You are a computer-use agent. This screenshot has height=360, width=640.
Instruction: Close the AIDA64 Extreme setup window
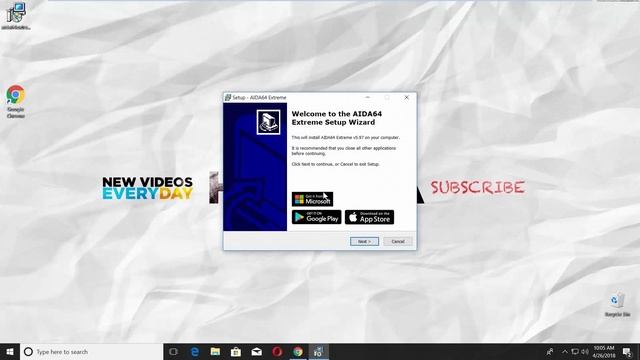407,97
